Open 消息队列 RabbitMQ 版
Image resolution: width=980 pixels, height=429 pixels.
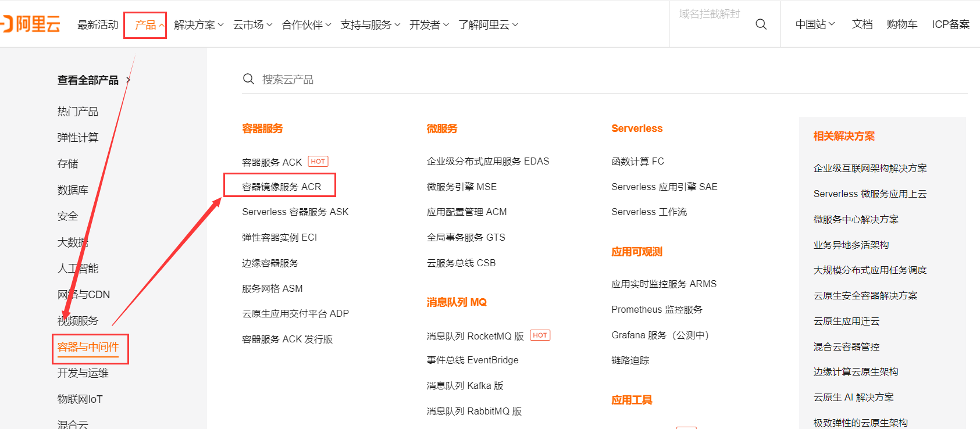point(475,412)
